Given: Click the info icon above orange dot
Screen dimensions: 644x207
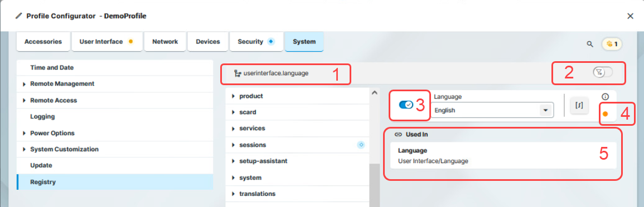Looking at the screenshot, I should coord(605,97).
